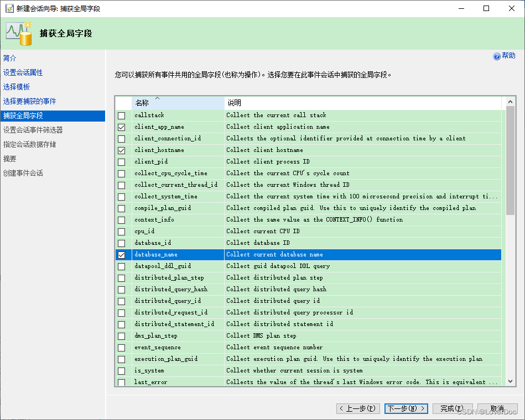Image resolution: width=525 pixels, height=420 pixels.
Task: Click the vertical scrollbar thumb
Action: point(510,160)
